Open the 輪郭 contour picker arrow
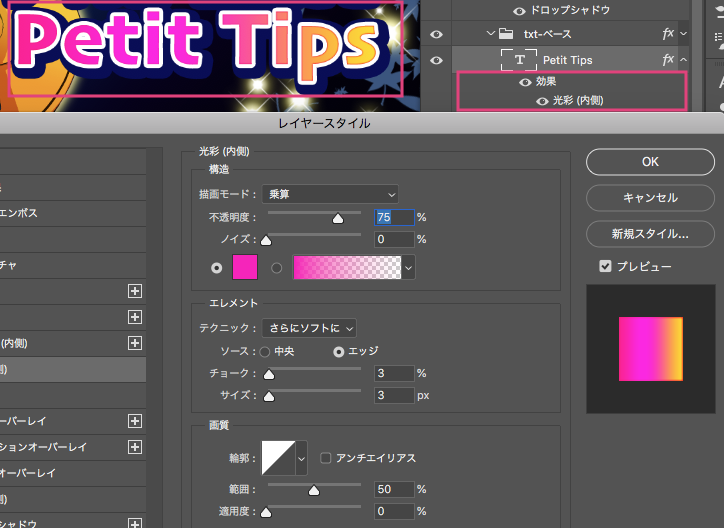Screen dimensions: 724x528 click(302, 458)
